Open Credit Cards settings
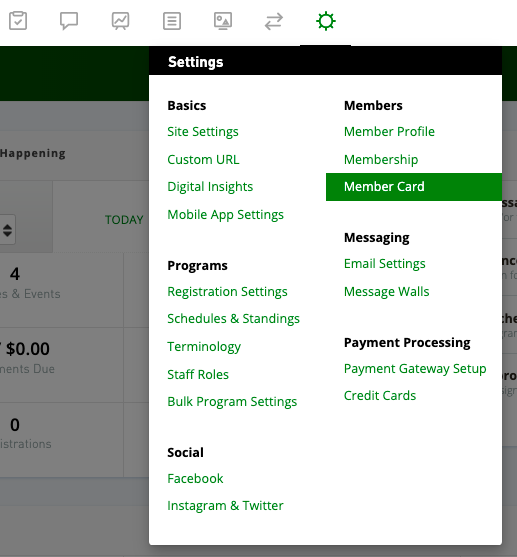This screenshot has width=517, height=557. 380,396
